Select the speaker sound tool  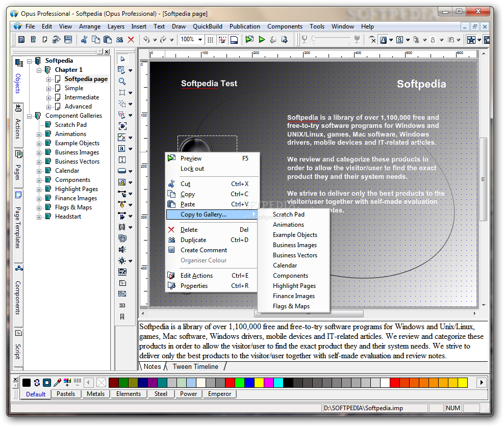[x=122, y=250]
